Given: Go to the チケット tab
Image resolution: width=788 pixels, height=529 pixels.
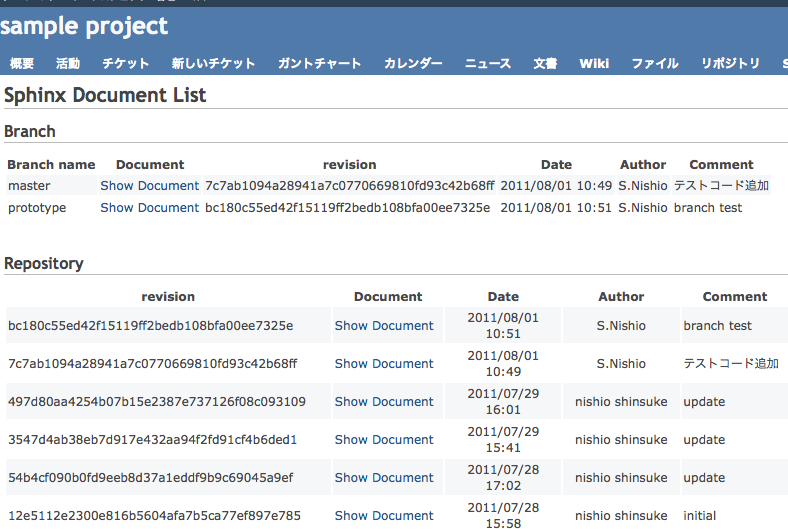Looking at the screenshot, I should click(x=126, y=63).
